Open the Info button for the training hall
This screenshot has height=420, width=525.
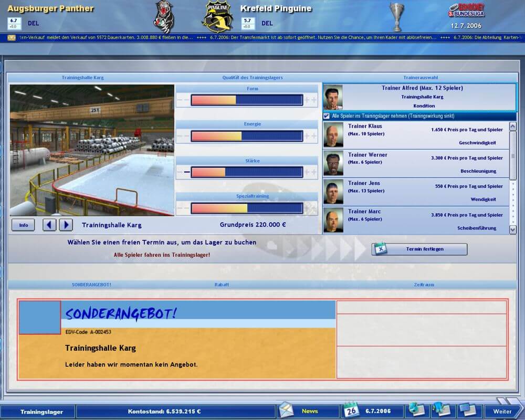23,225
